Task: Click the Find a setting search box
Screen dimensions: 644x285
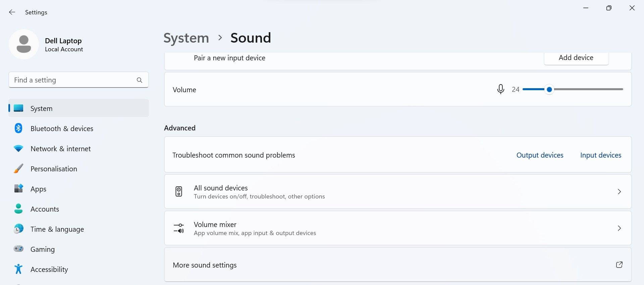Action: 72,80
